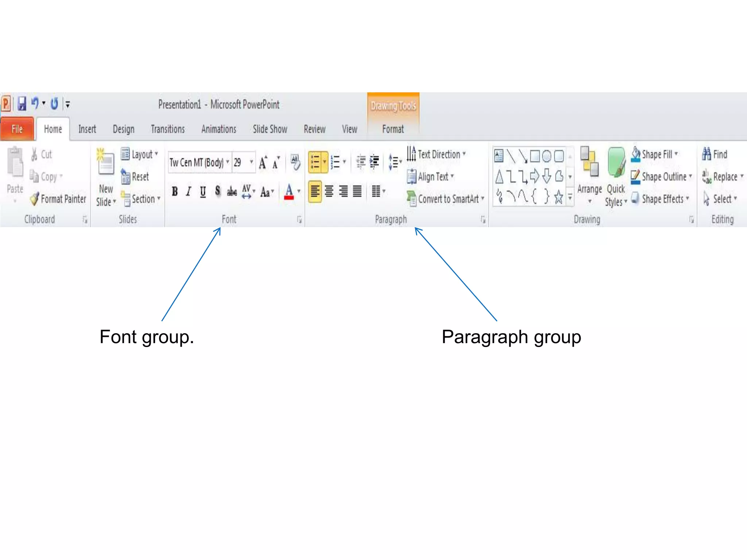The width and height of the screenshot is (747, 560).
Task: Open the Animations tab
Action: click(219, 129)
